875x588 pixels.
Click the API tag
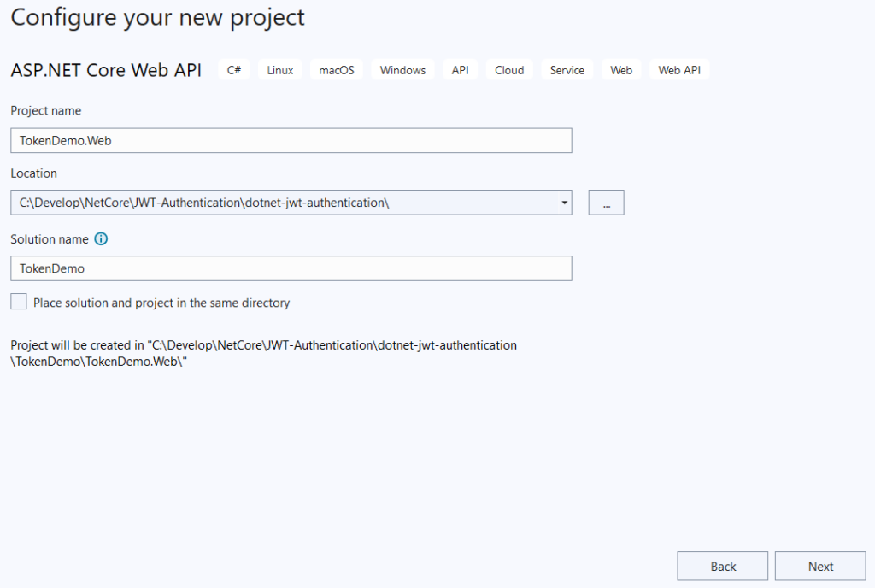(x=461, y=70)
